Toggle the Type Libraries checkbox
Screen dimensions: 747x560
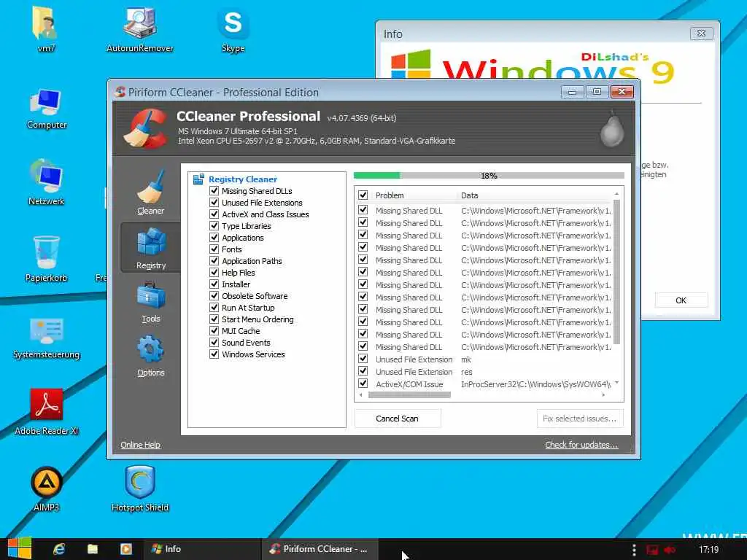214,226
